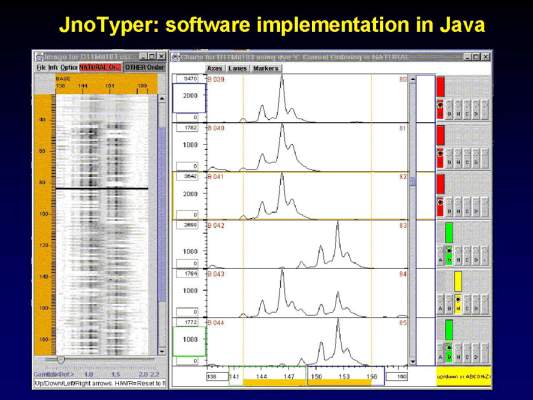Click the green genotype color bar of lane B 042
533x400 pixels.
pos(449,232)
